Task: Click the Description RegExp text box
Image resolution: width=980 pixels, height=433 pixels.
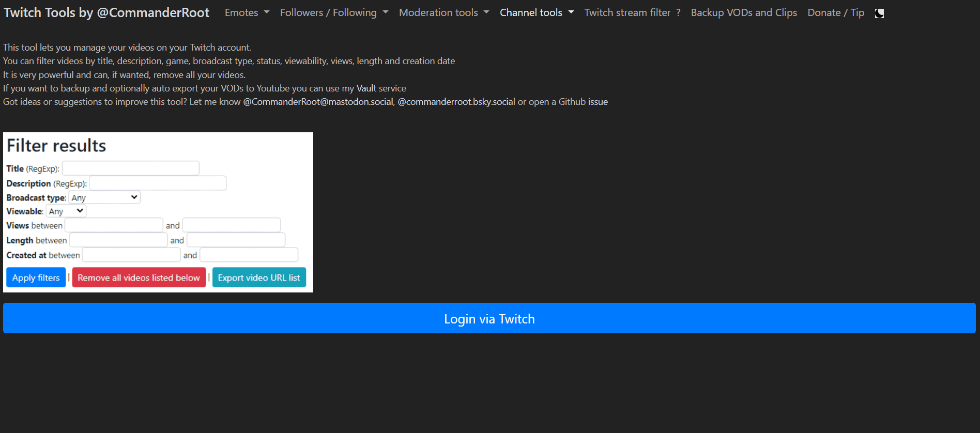Action: click(x=158, y=183)
